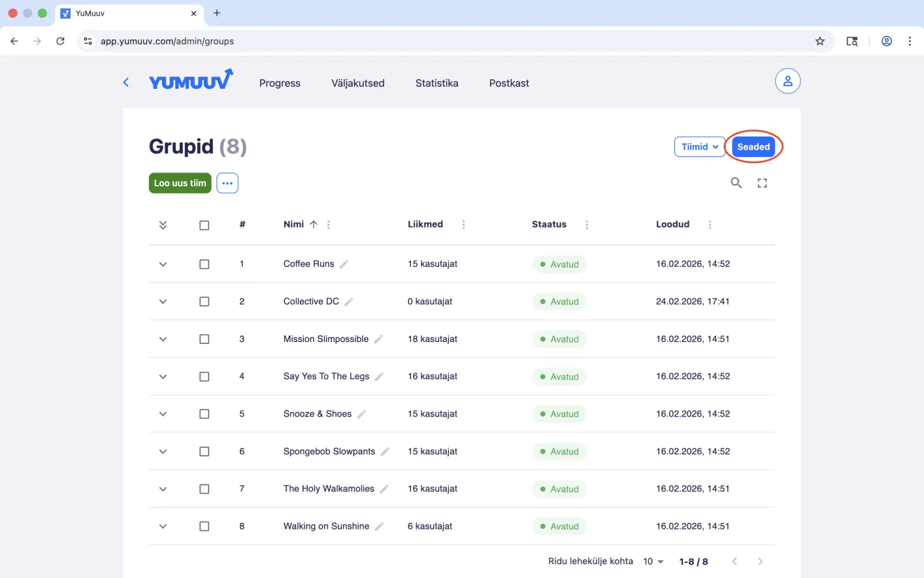The height and width of the screenshot is (578, 924).
Task: Edit Spongebob Slowpants group name
Action: click(385, 451)
